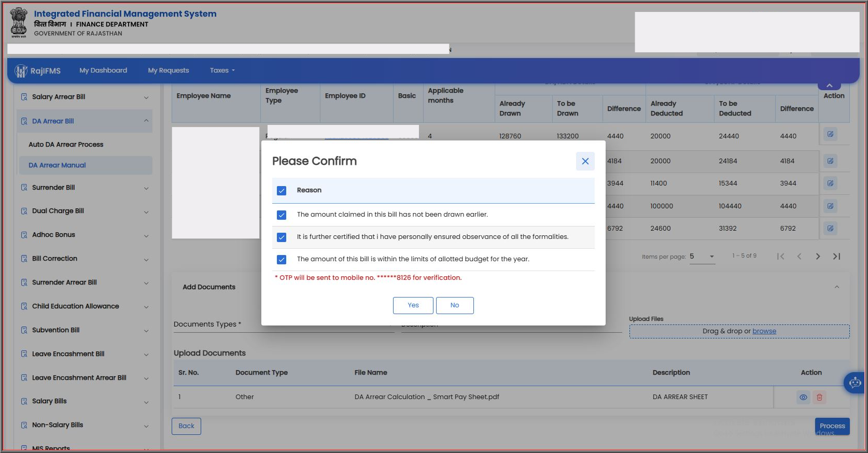Close the Please Confirm dialog
This screenshot has width=868, height=453.
(x=585, y=161)
